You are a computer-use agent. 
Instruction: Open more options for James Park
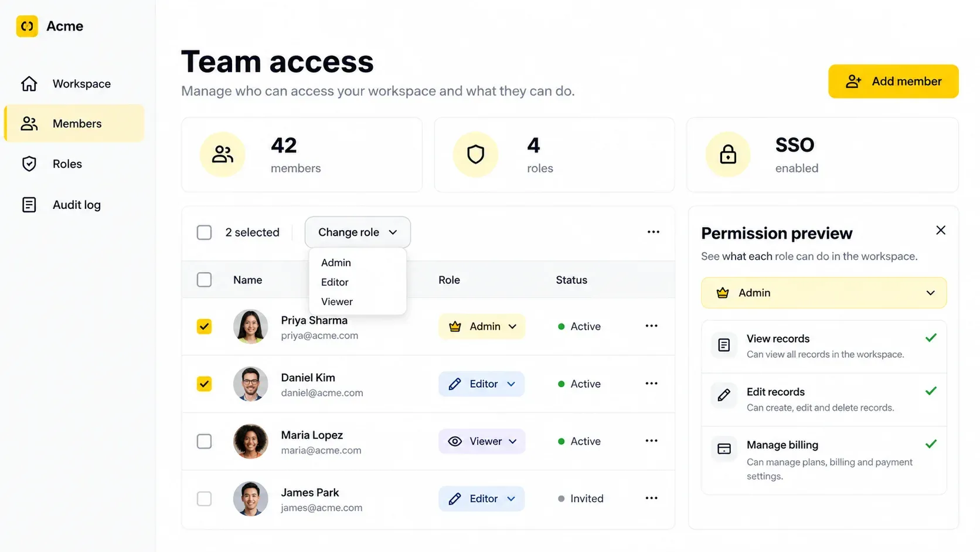pyautogui.click(x=651, y=499)
